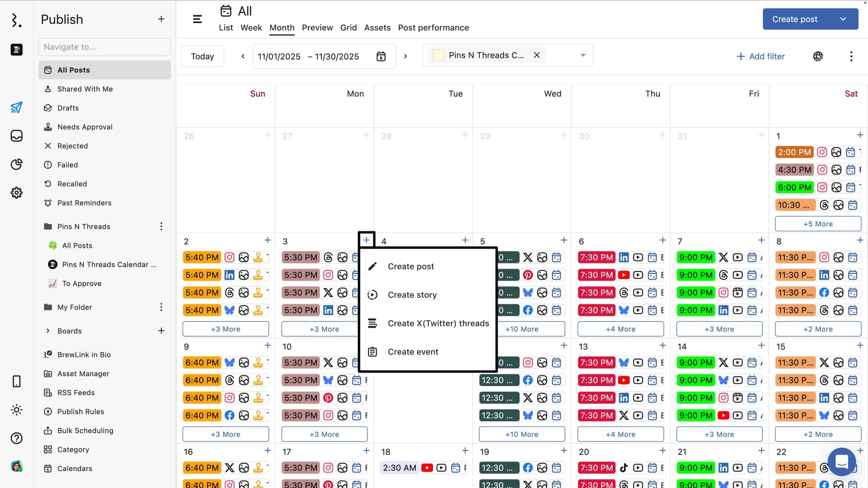
Task: Open the chat support bubble
Action: click(x=841, y=461)
